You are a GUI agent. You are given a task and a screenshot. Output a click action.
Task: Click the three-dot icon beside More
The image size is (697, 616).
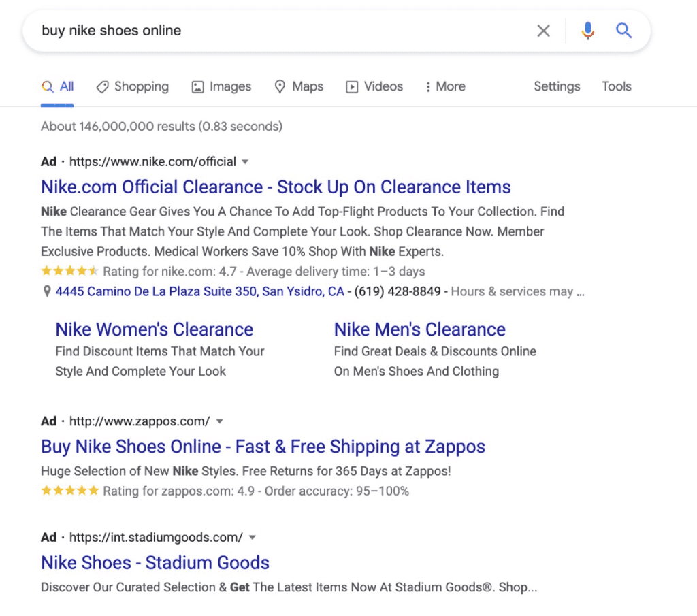pyautogui.click(x=427, y=86)
